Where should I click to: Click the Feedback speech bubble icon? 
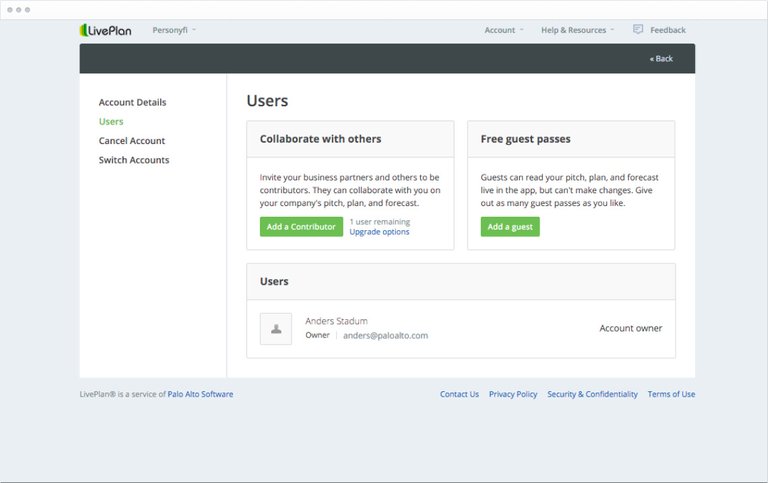pos(638,29)
